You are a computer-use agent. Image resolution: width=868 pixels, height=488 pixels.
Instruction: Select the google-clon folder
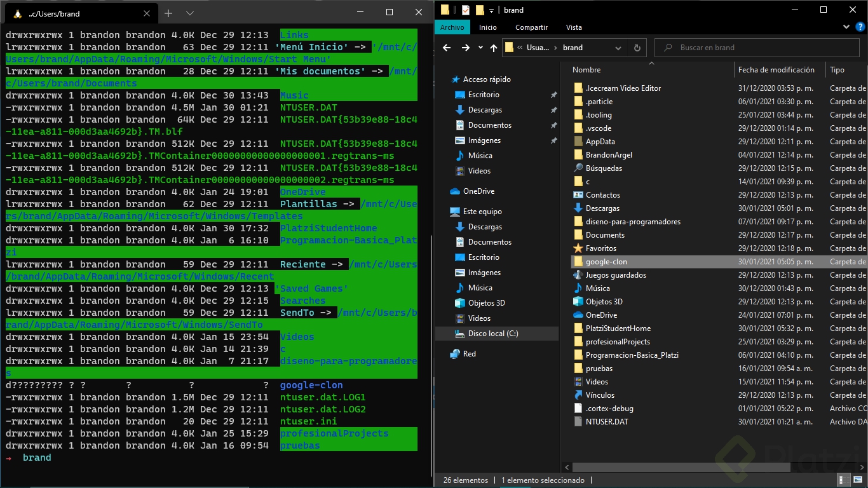tap(606, 262)
